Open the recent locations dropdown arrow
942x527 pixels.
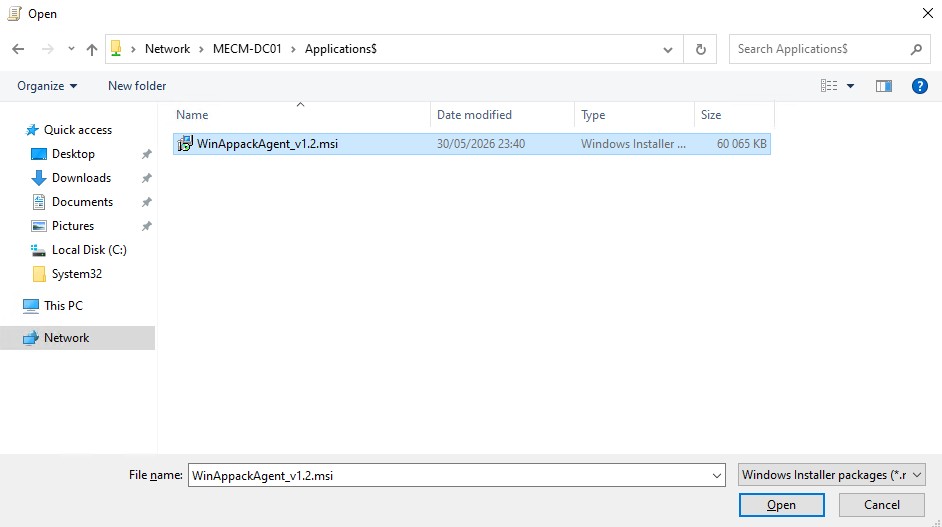pos(71,49)
